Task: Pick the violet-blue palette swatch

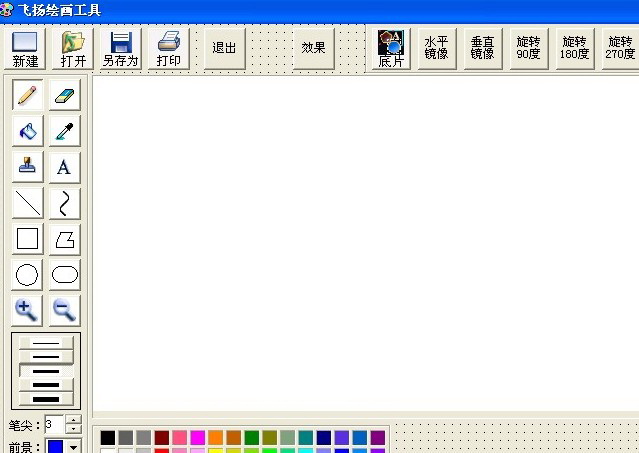Action: coord(342,438)
